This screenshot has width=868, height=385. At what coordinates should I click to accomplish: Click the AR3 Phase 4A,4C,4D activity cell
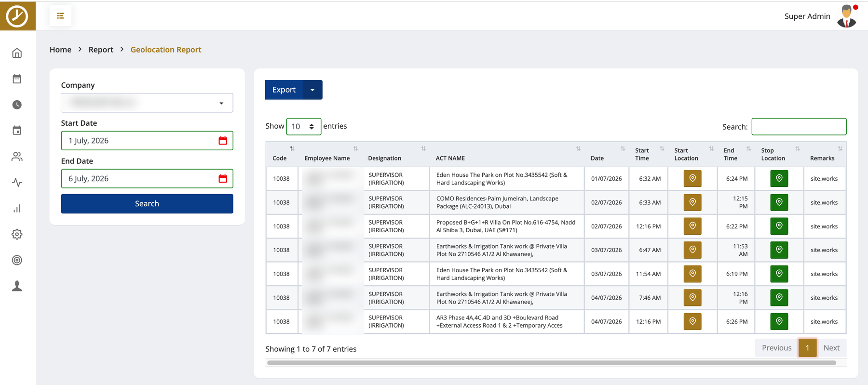coord(507,321)
